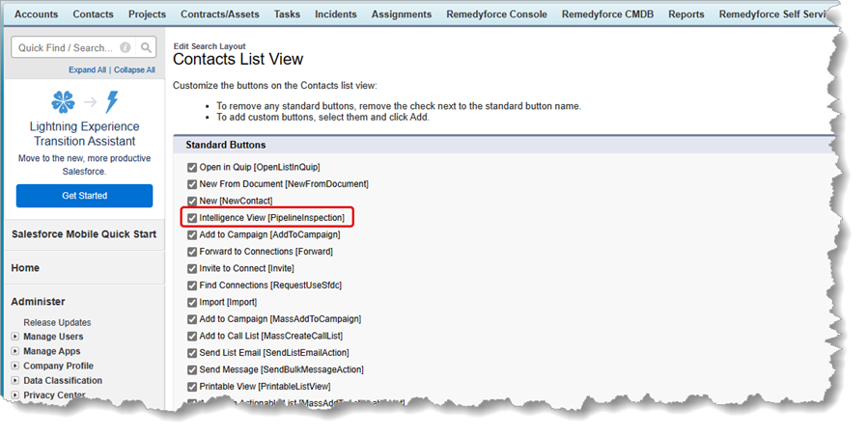Click the Expand All link

(87, 69)
